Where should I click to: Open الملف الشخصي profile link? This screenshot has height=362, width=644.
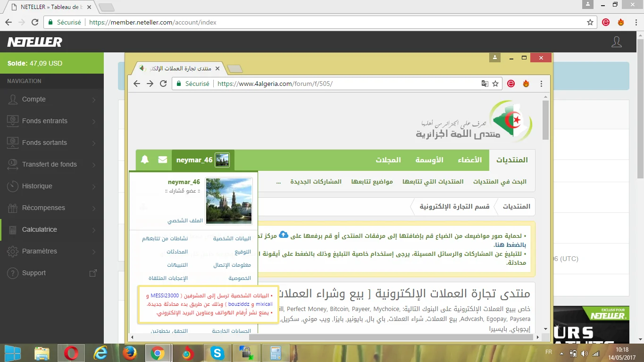click(185, 220)
